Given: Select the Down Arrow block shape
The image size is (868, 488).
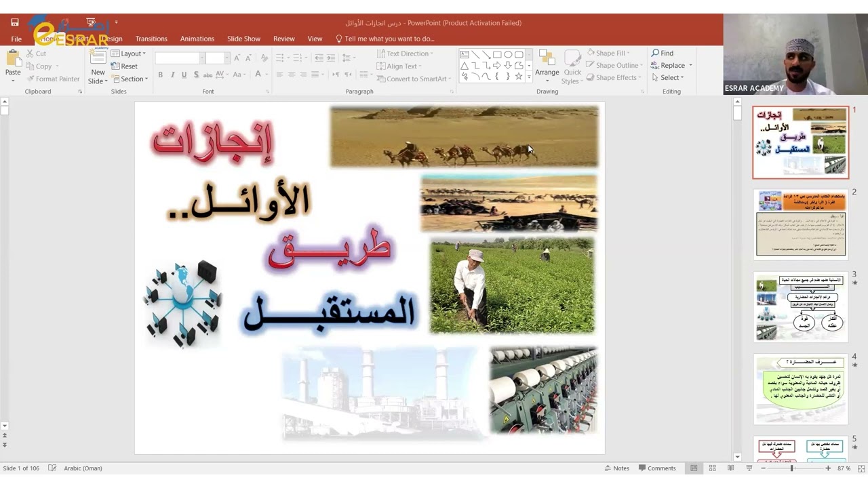Looking at the screenshot, I should (x=508, y=66).
